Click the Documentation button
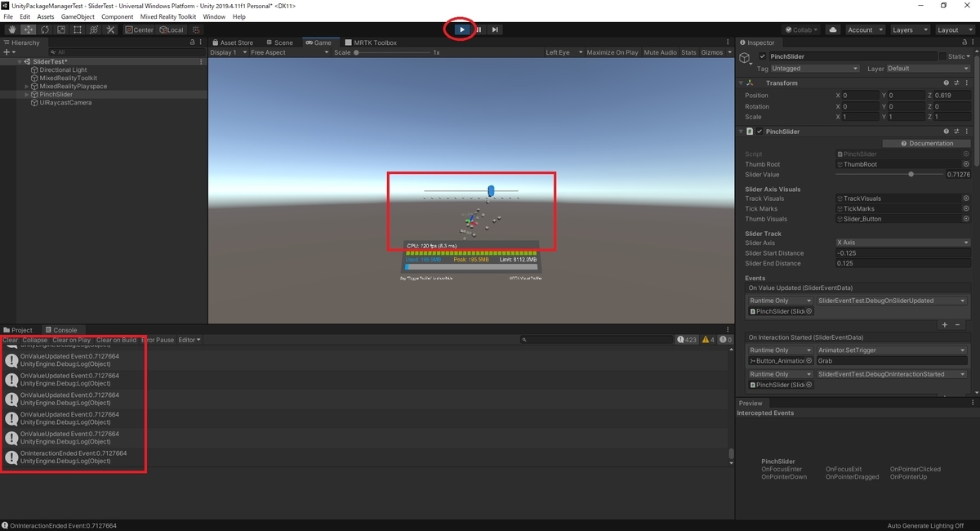 point(925,143)
